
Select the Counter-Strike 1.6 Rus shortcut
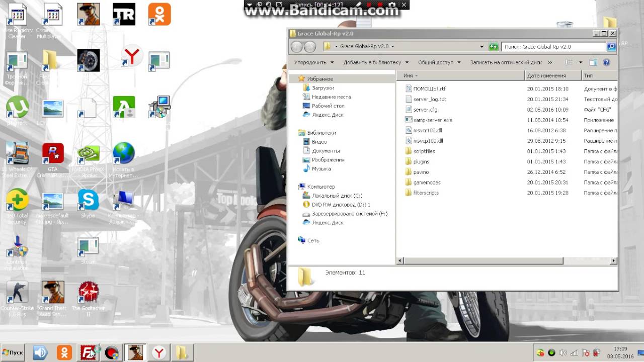point(17,299)
